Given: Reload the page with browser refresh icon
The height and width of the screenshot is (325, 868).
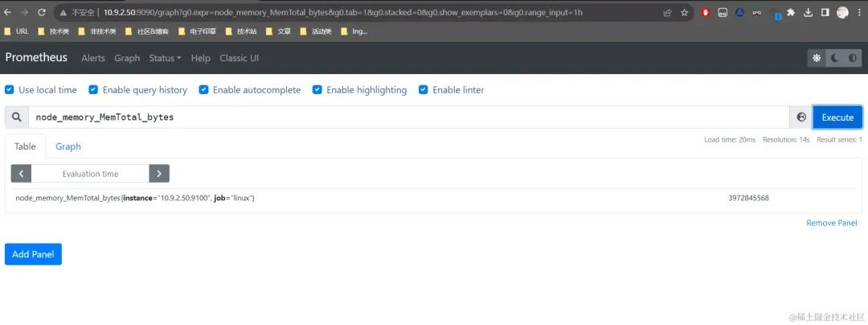Looking at the screenshot, I should point(42,12).
